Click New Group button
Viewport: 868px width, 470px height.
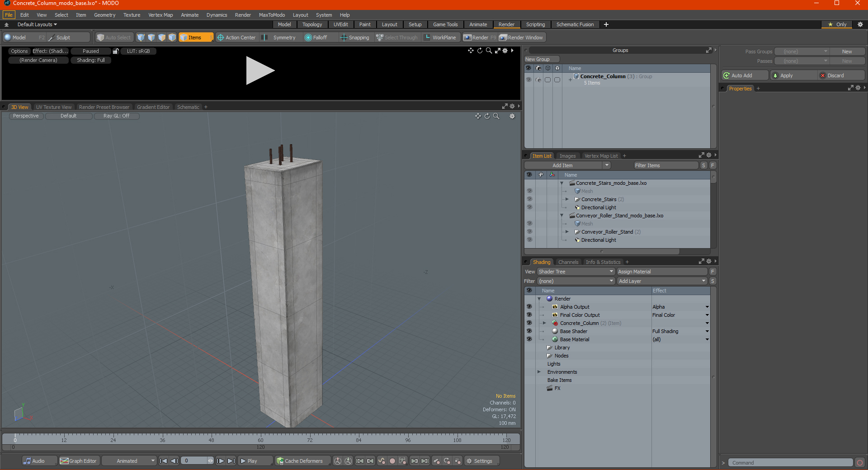coord(542,59)
